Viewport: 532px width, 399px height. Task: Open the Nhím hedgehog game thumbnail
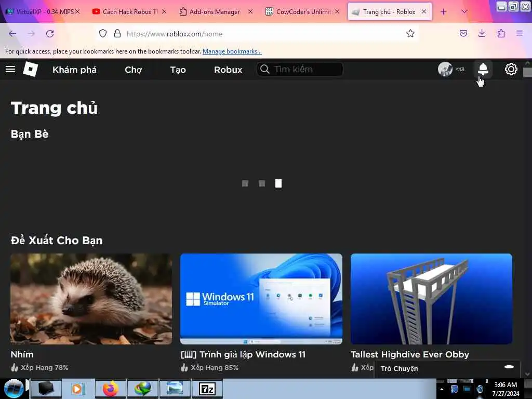[91, 299]
